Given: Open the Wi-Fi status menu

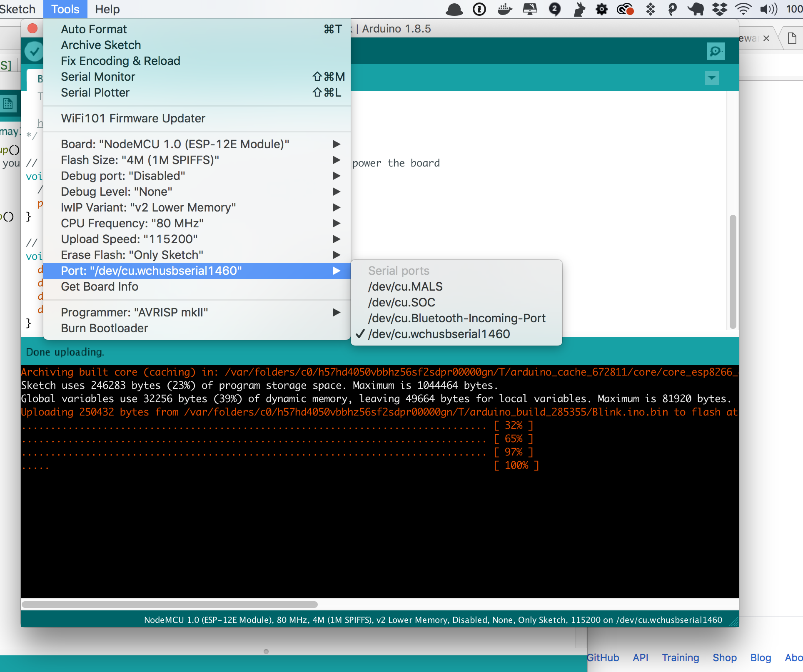Looking at the screenshot, I should click(x=743, y=9).
